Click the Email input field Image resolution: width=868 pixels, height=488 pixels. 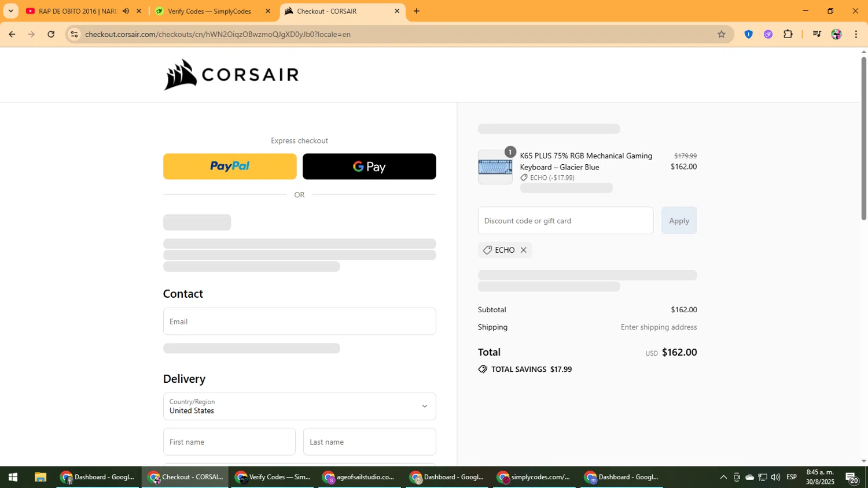pyautogui.click(x=299, y=321)
